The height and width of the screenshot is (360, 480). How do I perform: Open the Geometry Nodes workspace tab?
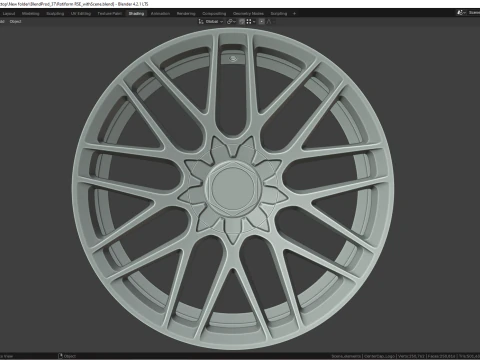(x=248, y=14)
